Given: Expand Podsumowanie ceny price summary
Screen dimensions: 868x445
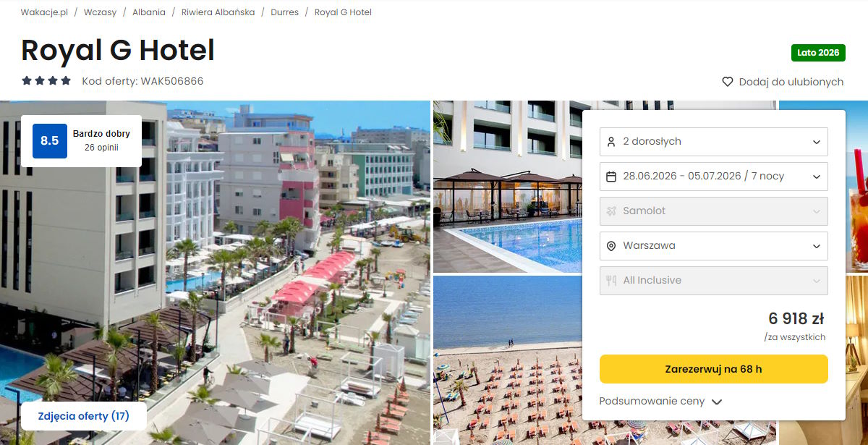Looking at the screenshot, I should coord(660,401).
